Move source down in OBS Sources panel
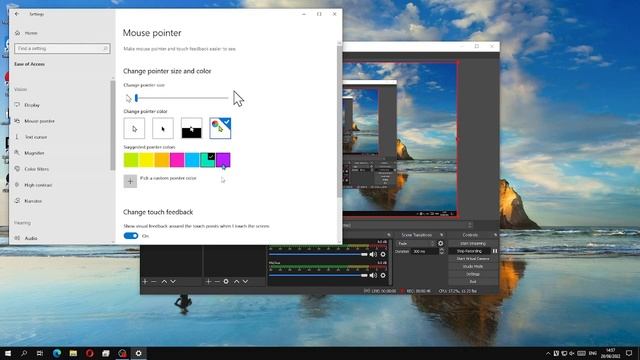Screen dimensions: 640x360 click(245, 282)
